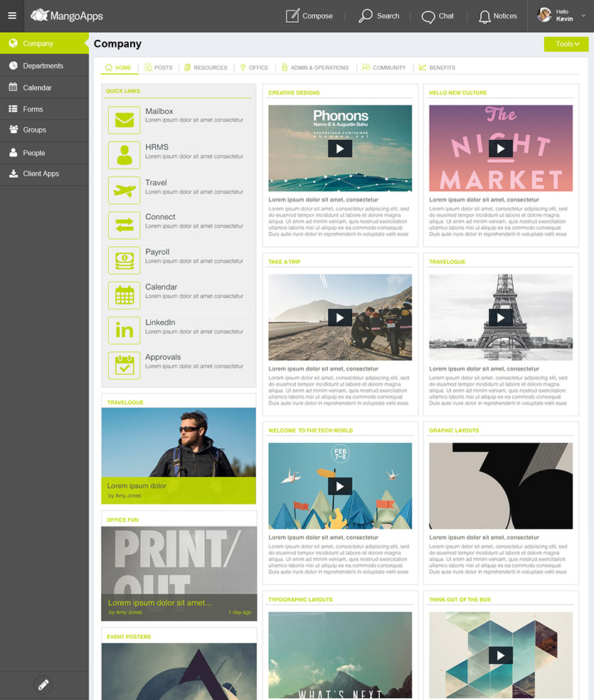Viewport: 594px width, 700px height.
Task: Click the 'Creative Designs' section heading
Action: [294, 93]
